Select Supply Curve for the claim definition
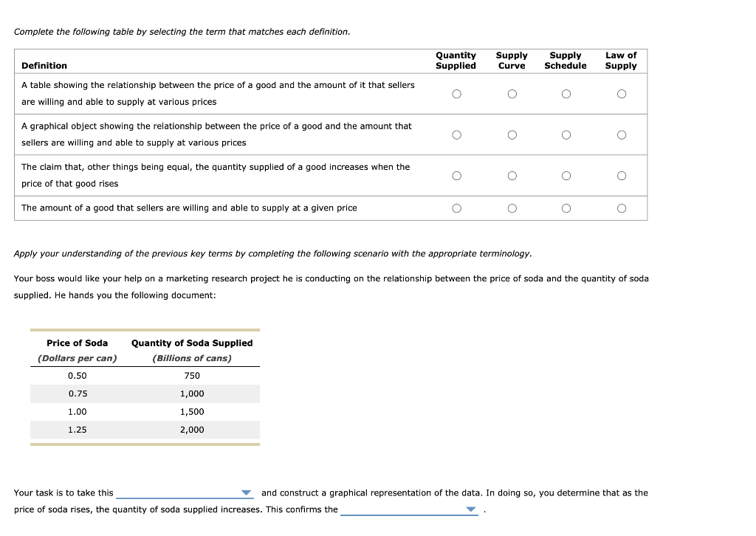 (x=512, y=176)
